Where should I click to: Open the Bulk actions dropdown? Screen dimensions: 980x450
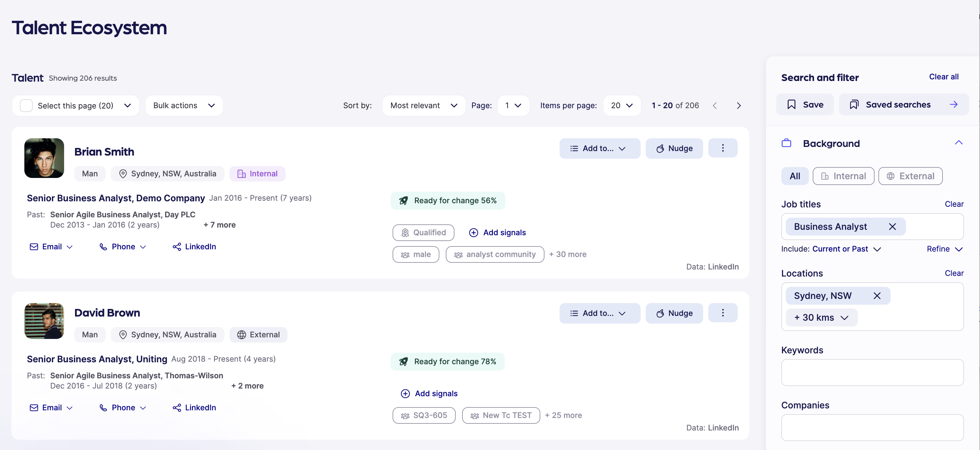[x=184, y=106]
